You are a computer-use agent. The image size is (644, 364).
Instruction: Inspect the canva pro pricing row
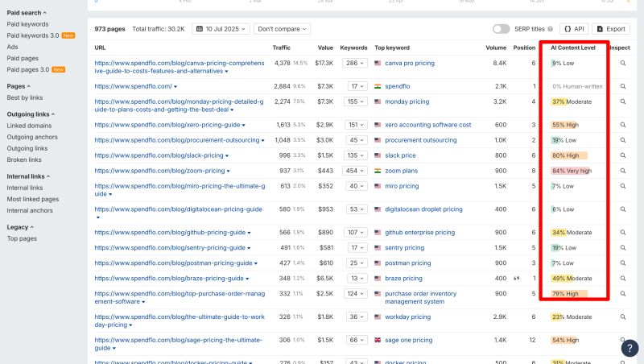622,64
